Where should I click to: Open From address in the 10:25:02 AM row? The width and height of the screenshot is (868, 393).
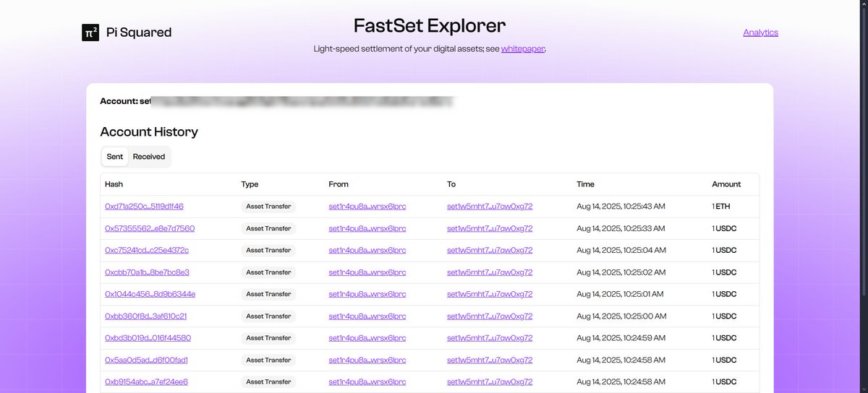[367, 272]
